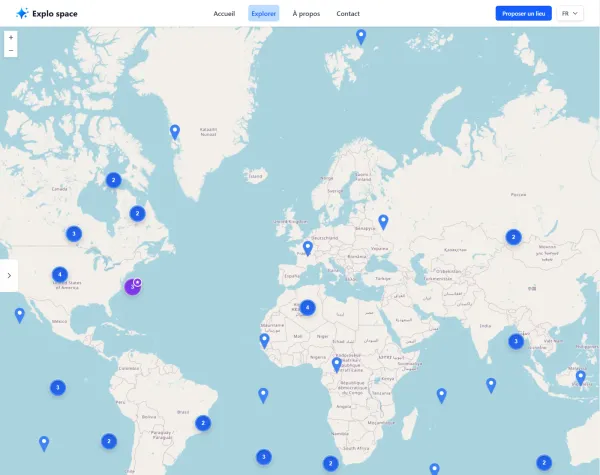Open the purple marker on the US east coast
This screenshot has height=475, width=600.
[134, 286]
